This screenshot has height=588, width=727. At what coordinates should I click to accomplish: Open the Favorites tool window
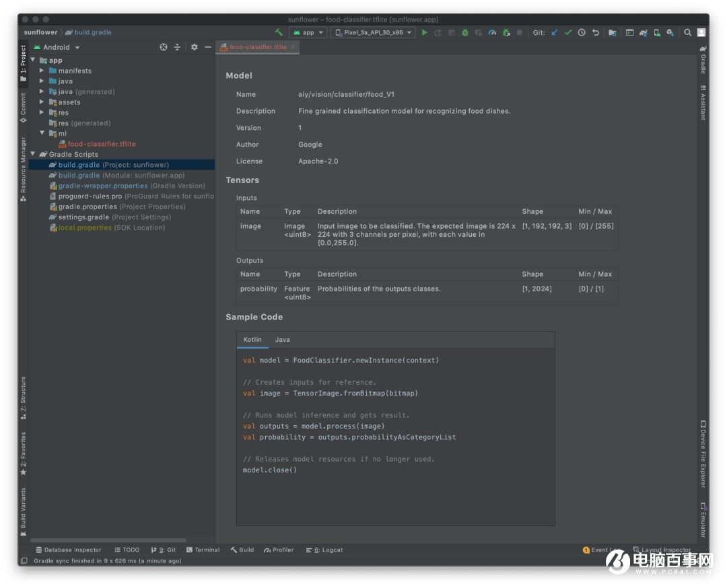(x=23, y=453)
